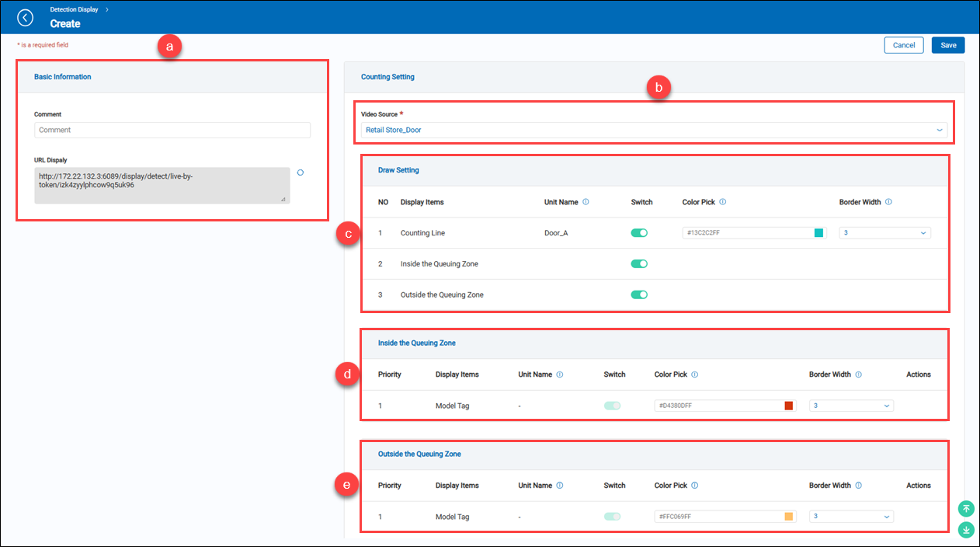This screenshot has height=547, width=980.
Task: Click info icon next to Draw Setting Unit Name
Action: point(586,202)
